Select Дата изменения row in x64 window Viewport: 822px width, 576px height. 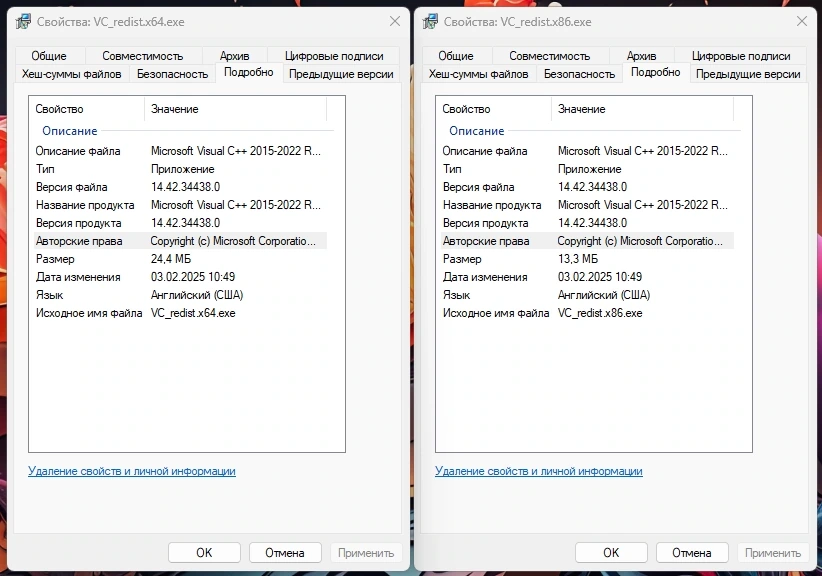(x=180, y=277)
